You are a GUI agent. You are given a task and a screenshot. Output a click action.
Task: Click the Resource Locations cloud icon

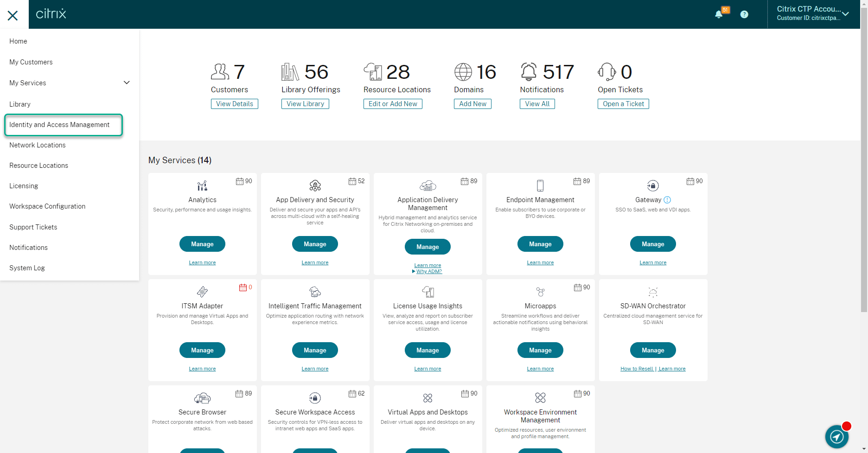373,72
